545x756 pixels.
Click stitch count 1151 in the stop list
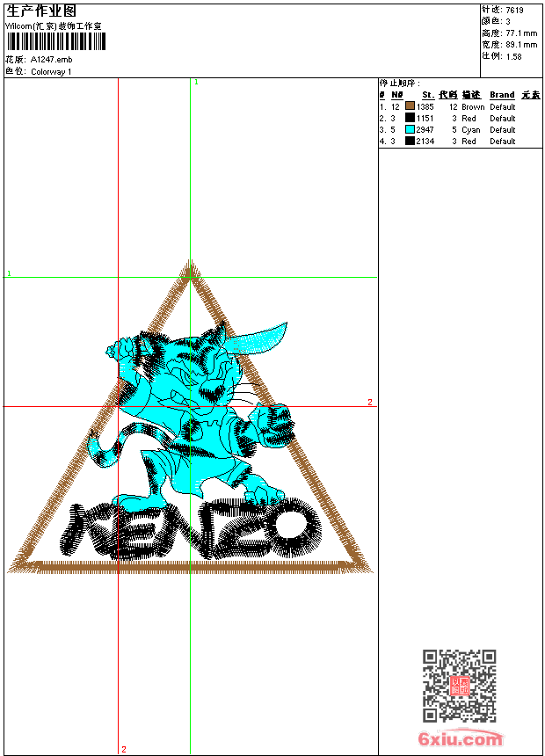coord(425,118)
